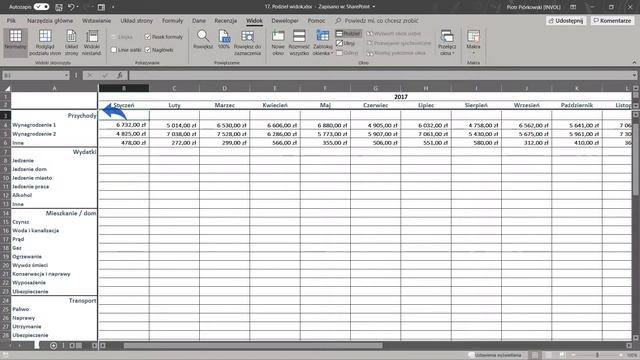
Task: Click the Komentarze button
Action: click(x=612, y=20)
